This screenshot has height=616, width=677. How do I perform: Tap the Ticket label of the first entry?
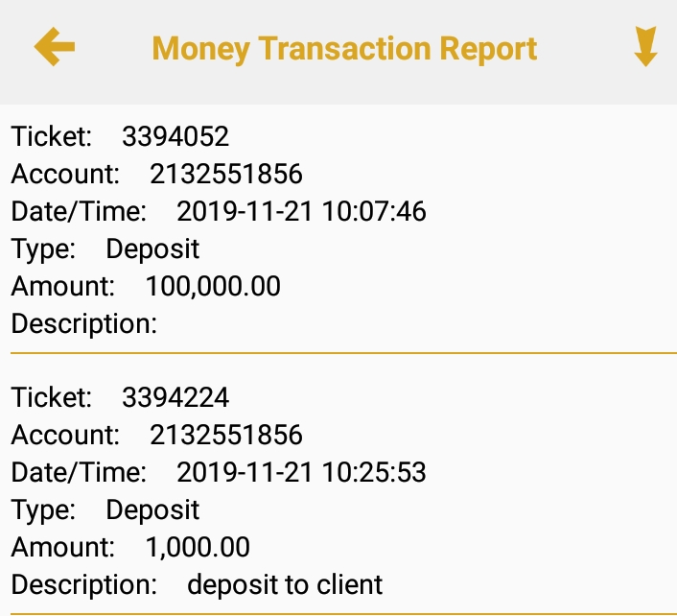coord(52,136)
